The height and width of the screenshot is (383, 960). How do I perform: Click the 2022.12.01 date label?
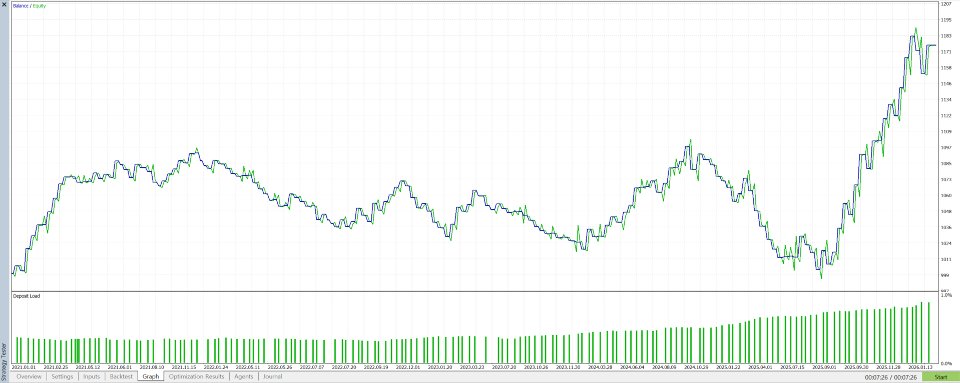coord(408,368)
